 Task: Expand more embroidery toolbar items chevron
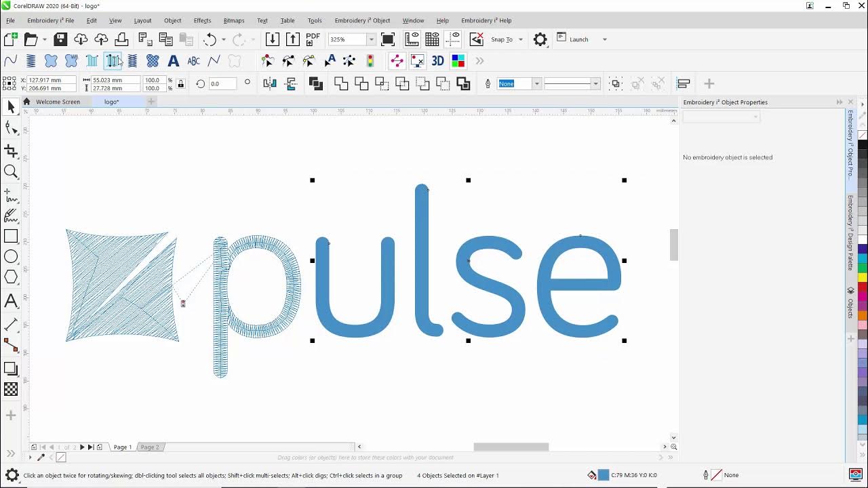(x=479, y=61)
